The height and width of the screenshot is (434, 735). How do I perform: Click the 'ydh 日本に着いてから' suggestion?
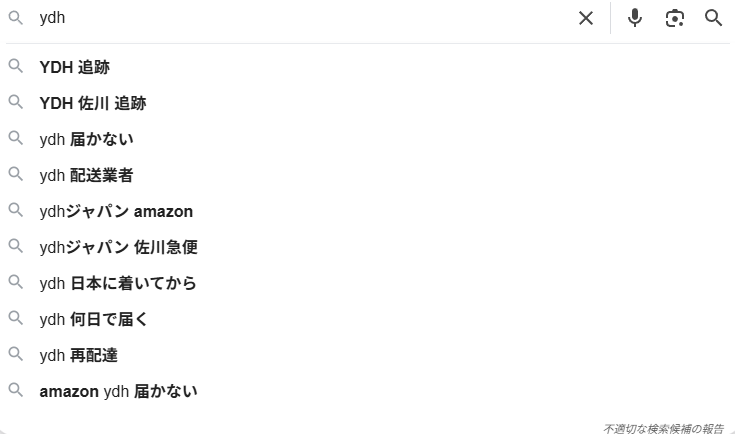pos(118,283)
